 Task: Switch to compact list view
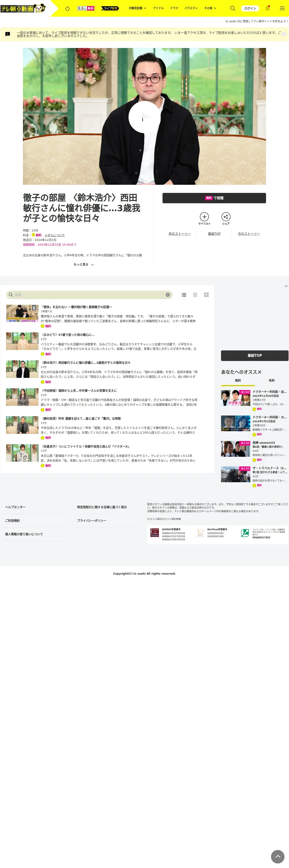pos(195,295)
